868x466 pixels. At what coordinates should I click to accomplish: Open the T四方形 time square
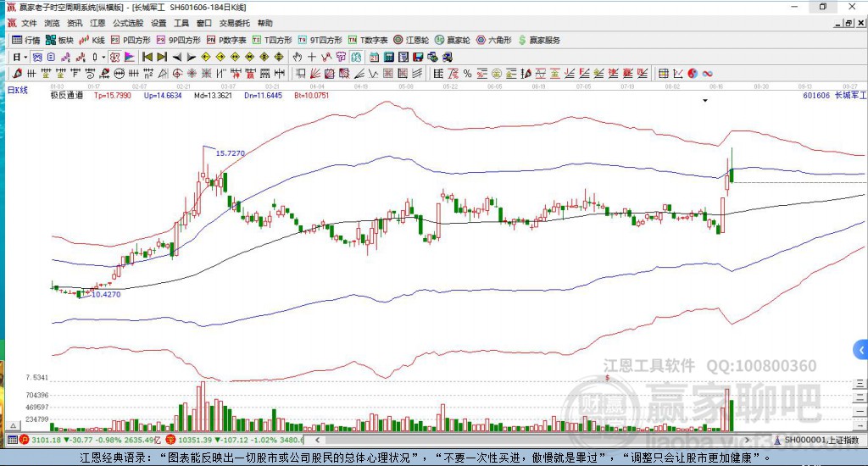272,40
